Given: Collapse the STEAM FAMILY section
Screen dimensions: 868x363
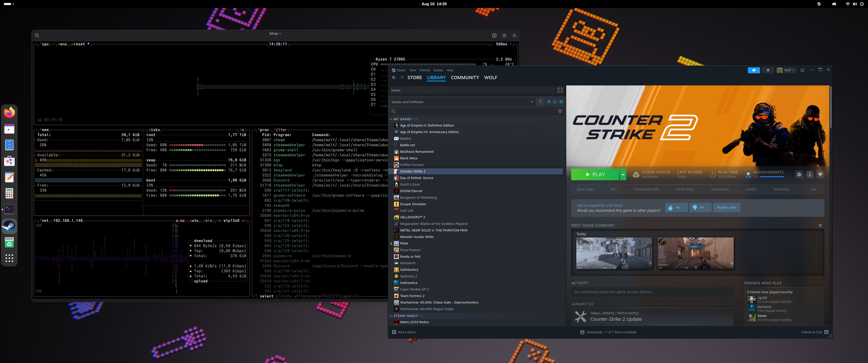Looking at the screenshot, I should click(391, 316).
